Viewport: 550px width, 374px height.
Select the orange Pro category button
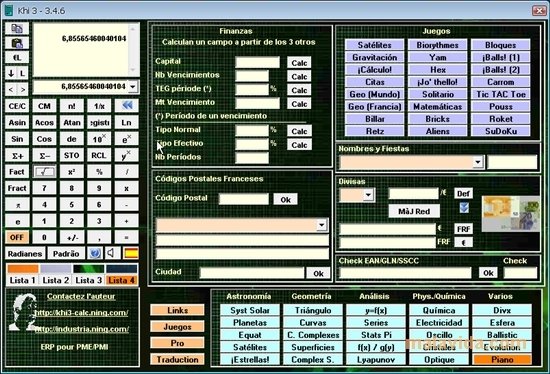point(177,343)
